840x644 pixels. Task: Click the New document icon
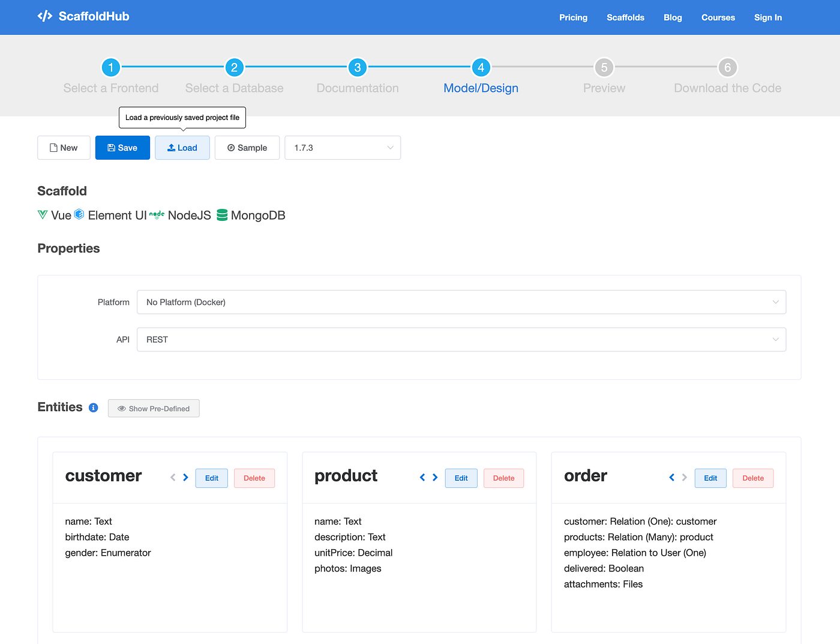[x=53, y=148]
